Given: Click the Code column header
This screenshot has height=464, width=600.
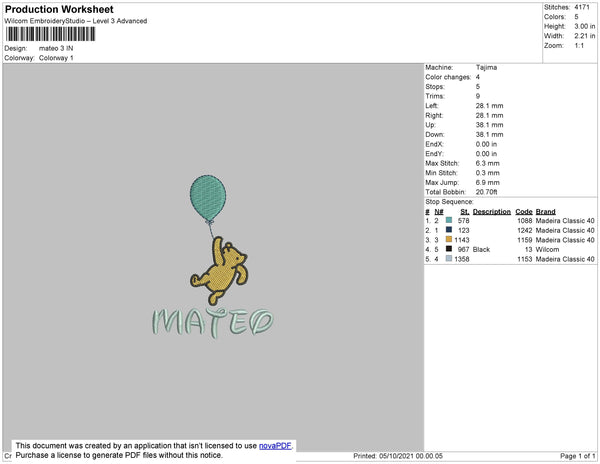Looking at the screenshot, I should click(x=524, y=212).
